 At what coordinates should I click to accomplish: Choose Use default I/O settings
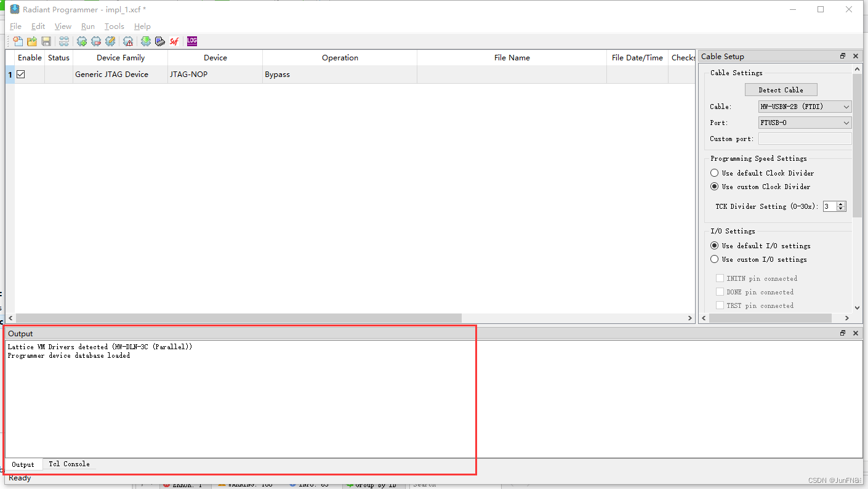click(x=714, y=246)
